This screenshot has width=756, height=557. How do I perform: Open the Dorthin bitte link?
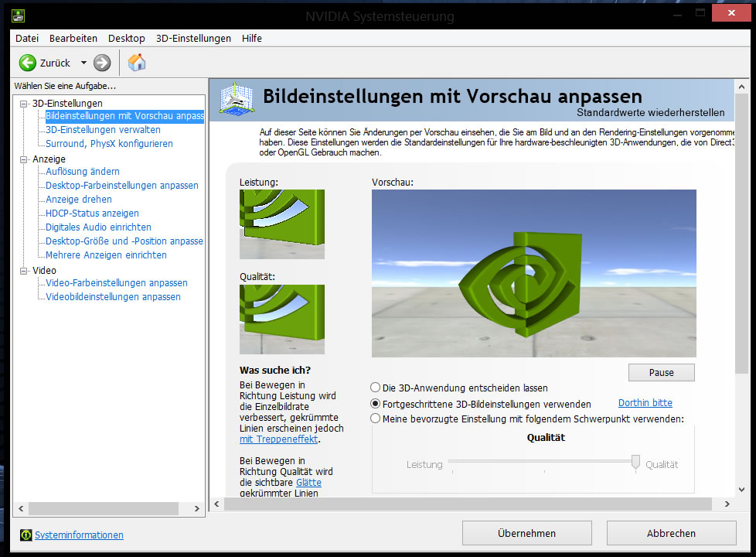coord(645,402)
